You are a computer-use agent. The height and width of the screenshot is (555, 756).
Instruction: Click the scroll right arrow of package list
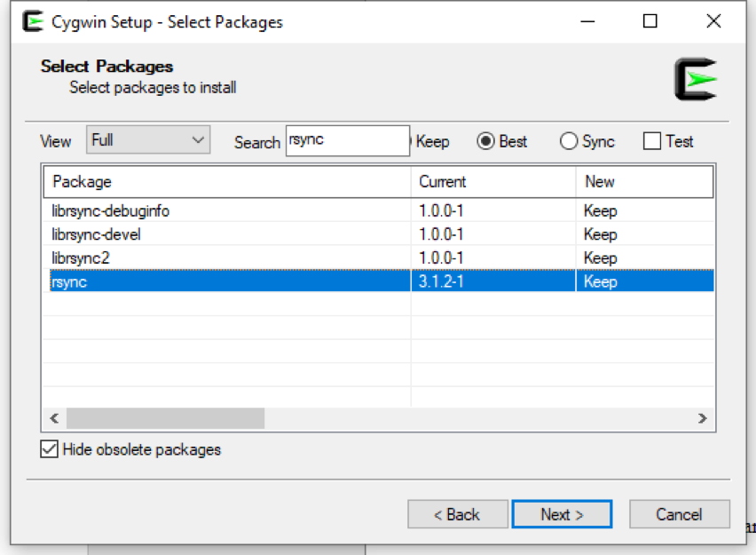point(703,418)
